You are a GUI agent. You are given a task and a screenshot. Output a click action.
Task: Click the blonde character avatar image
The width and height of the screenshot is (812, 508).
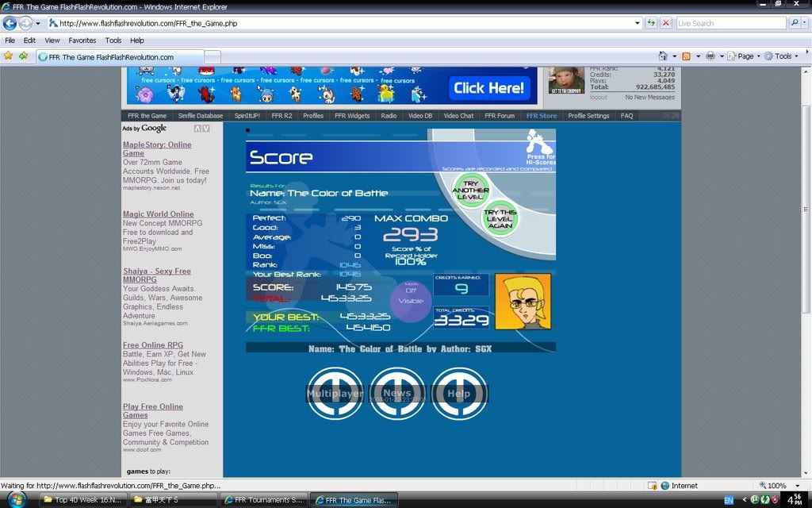point(523,302)
